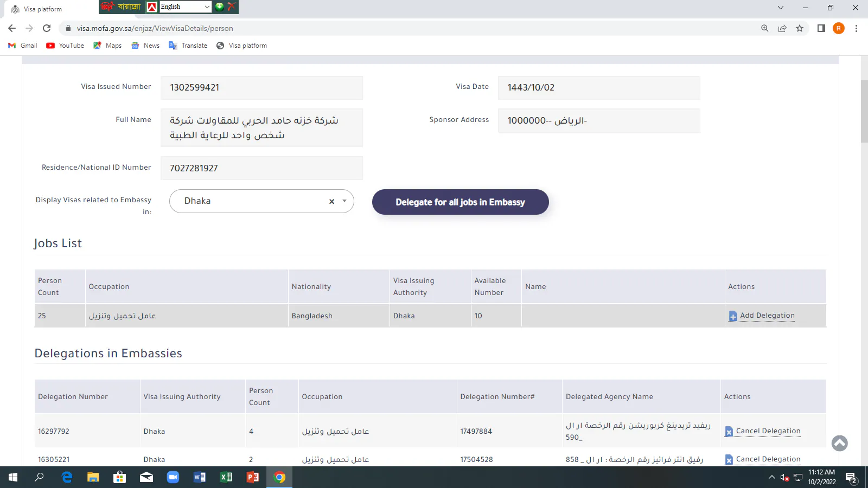This screenshot has height=488, width=868.
Task: Click the muted volume tray icon
Action: point(784,478)
